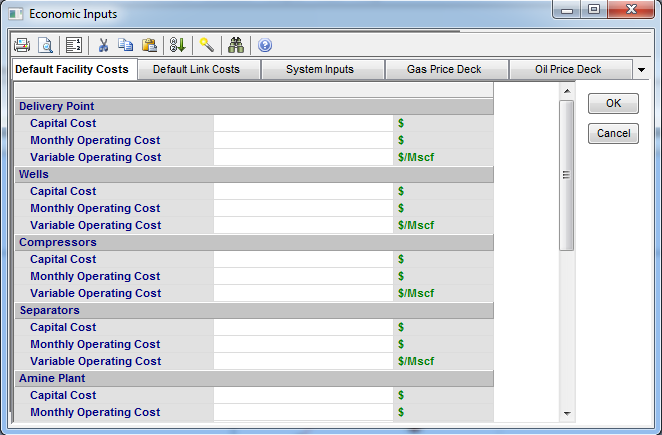Click the Copy icon in the toolbar

[x=125, y=45]
